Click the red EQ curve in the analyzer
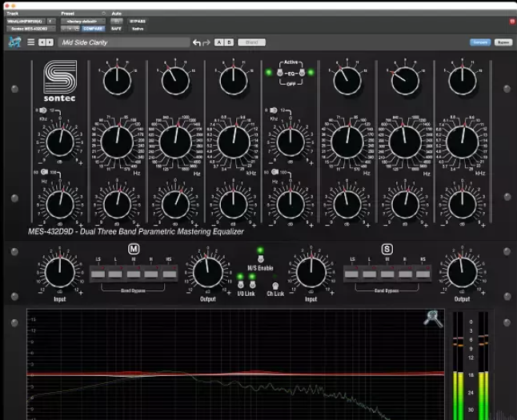The height and width of the screenshot is (420, 517). (235, 374)
